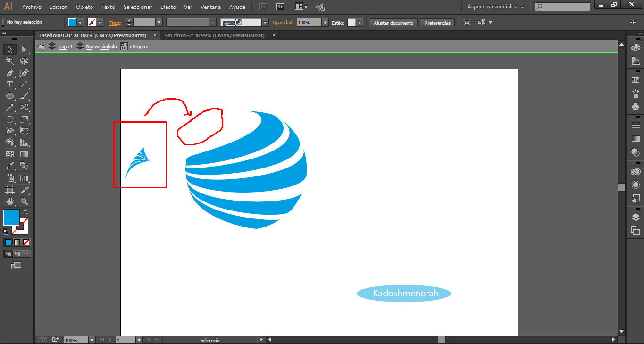Open fill color dropdown in control bar
The width and height of the screenshot is (644, 344).
pyautogui.click(x=80, y=22)
